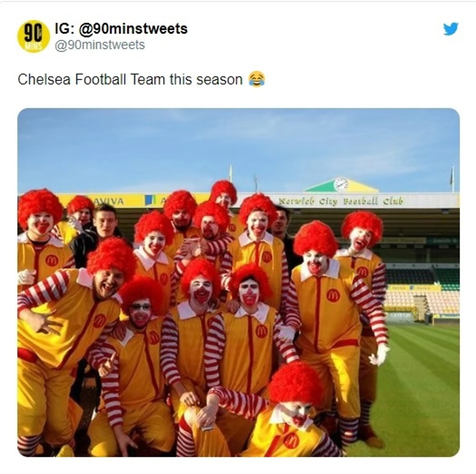Visit the grey @90minstweets handle link
The image size is (476, 474).
click(x=99, y=45)
